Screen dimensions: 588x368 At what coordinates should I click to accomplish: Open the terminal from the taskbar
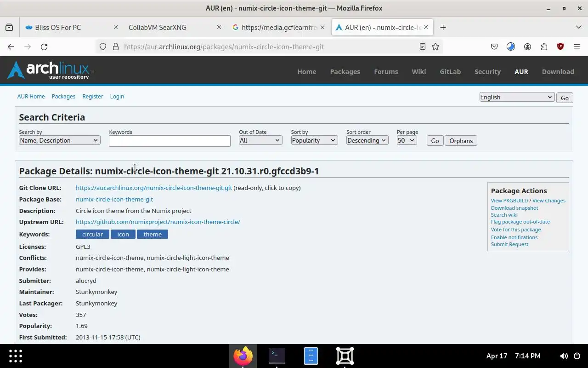pos(277,356)
